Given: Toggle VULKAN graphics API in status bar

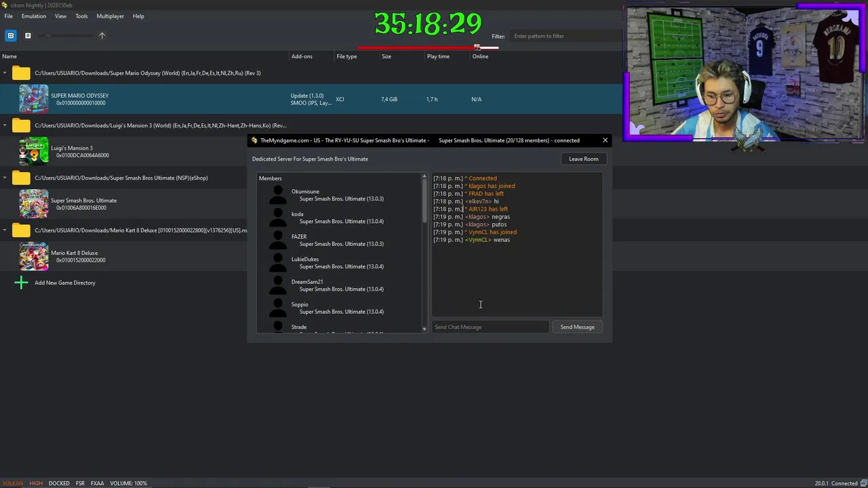Looking at the screenshot, I should click(13, 483).
